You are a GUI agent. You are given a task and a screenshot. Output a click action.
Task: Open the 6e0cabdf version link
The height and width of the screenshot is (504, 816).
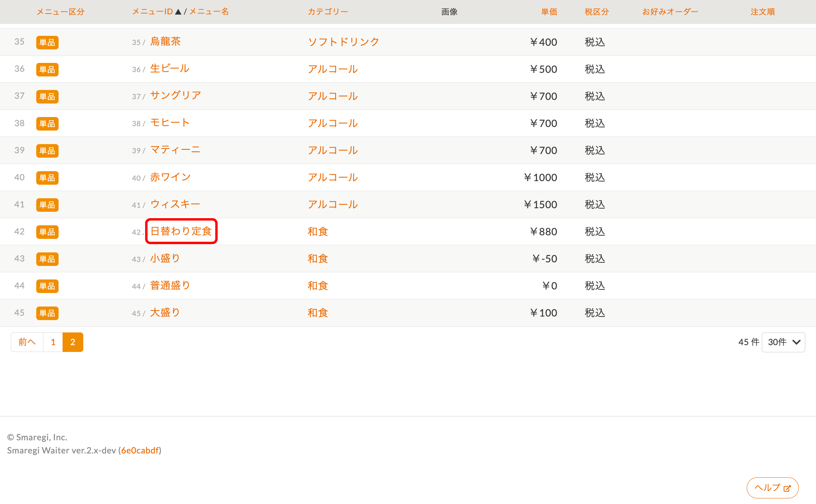pyautogui.click(x=140, y=450)
